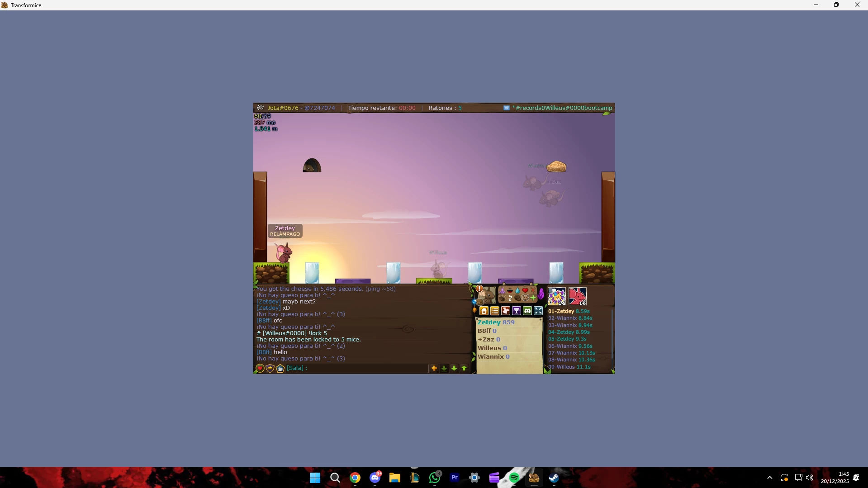Open Steam from the taskbar

click(554, 478)
